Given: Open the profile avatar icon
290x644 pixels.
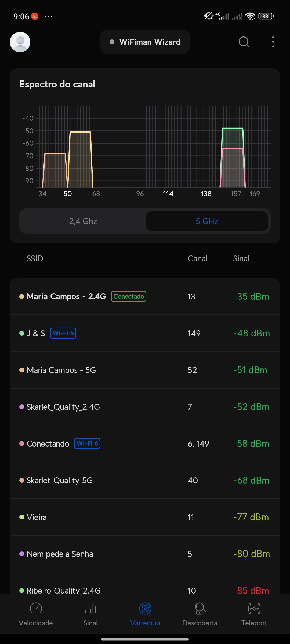Looking at the screenshot, I should pyautogui.click(x=20, y=42).
